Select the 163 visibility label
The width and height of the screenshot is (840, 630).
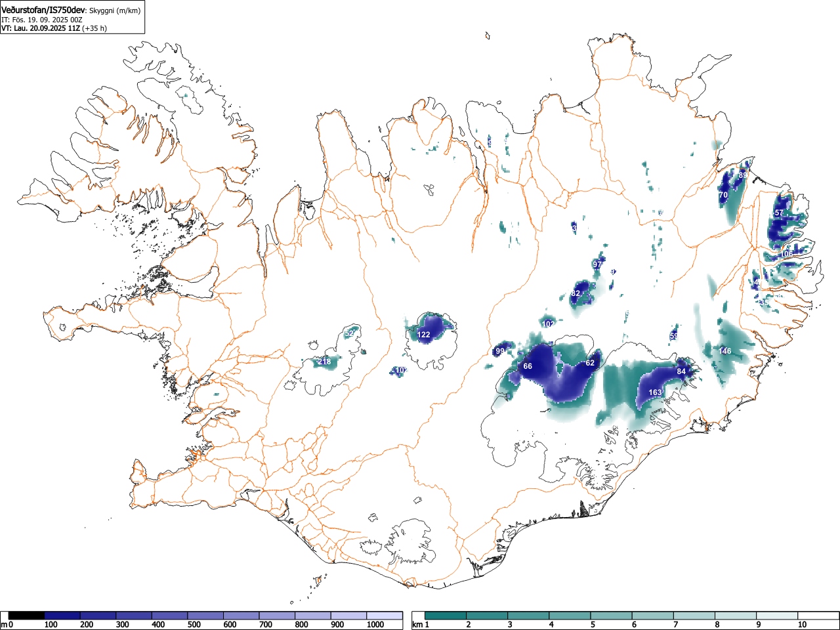click(655, 392)
